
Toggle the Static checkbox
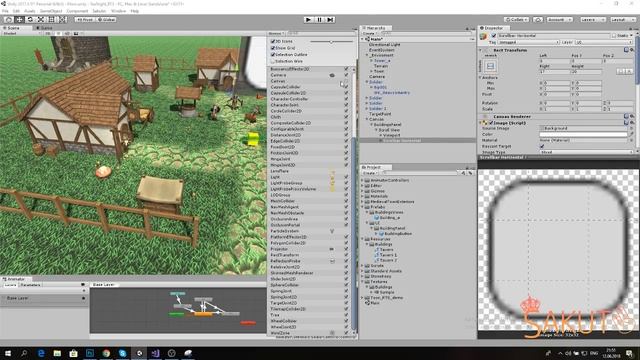pyautogui.click(x=613, y=36)
